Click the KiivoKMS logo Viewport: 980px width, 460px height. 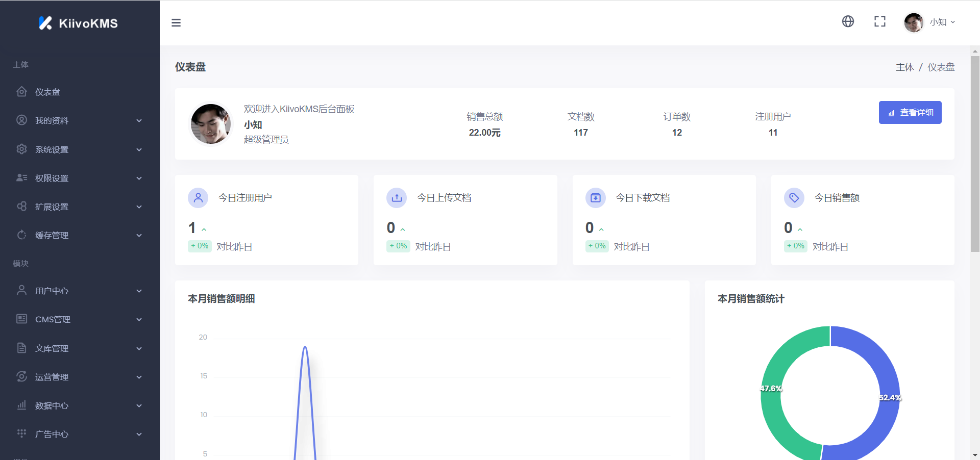click(79, 23)
